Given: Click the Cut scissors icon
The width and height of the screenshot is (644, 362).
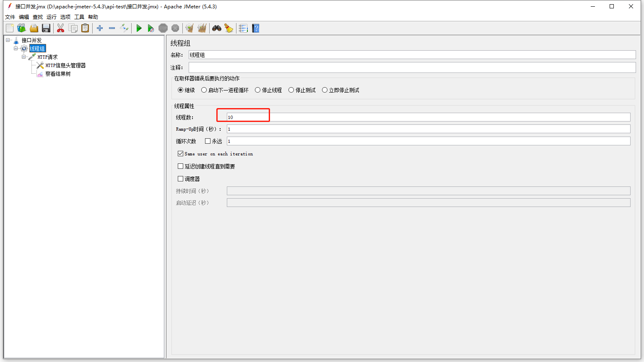Looking at the screenshot, I should (x=61, y=28).
